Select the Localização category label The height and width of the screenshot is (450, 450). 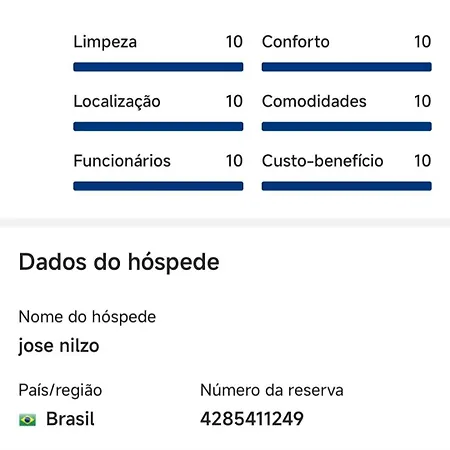pos(117,102)
